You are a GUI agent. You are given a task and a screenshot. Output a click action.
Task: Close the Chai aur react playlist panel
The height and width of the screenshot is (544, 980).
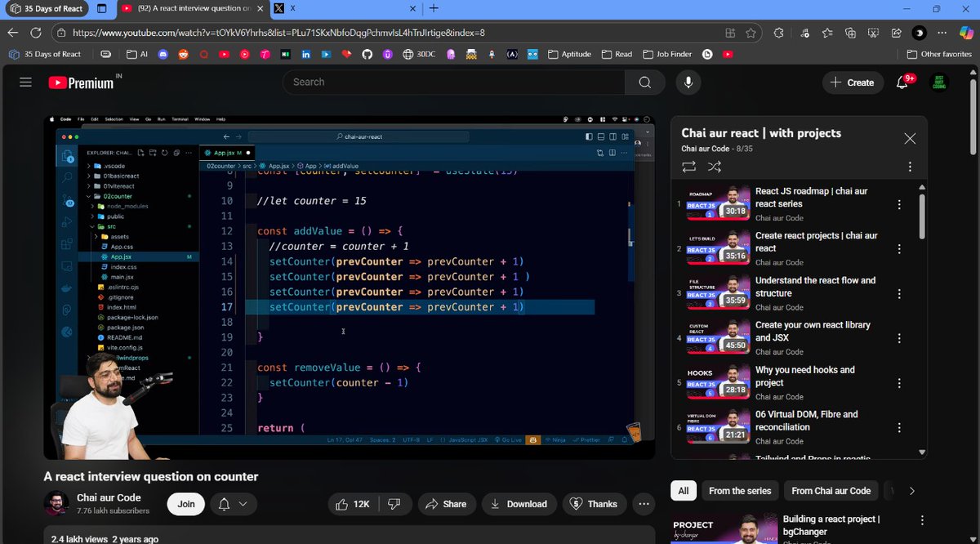(910, 139)
